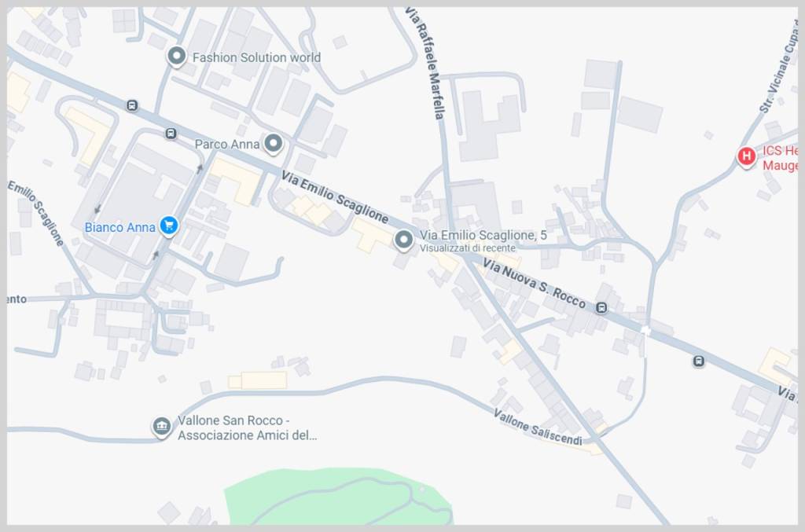Viewport: 805px width, 532px height.
Task: Click the bus stop icon near Fashion Solution
Action: click(x=132, y=105)
